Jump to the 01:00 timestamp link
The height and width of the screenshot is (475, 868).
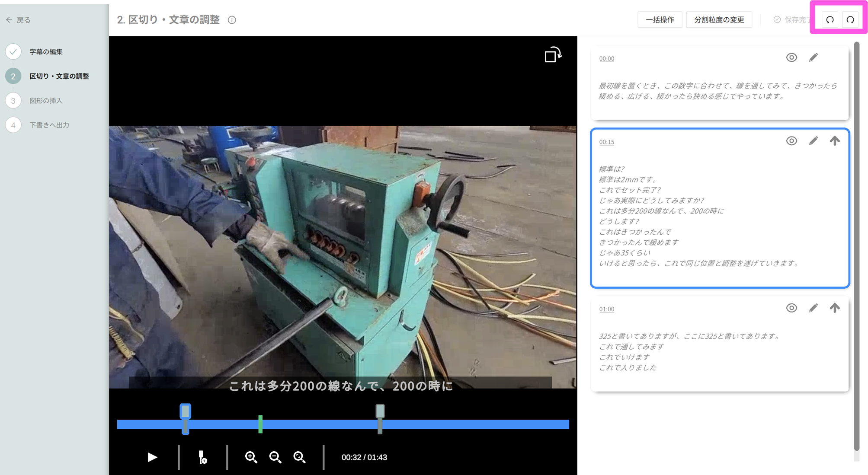[x=606, y=309]
